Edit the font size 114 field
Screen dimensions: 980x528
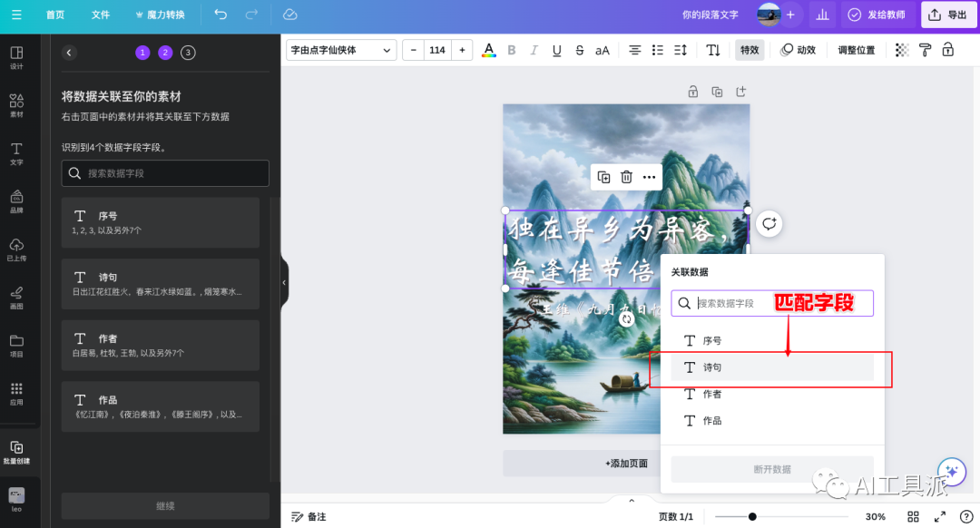click(437, 50)
